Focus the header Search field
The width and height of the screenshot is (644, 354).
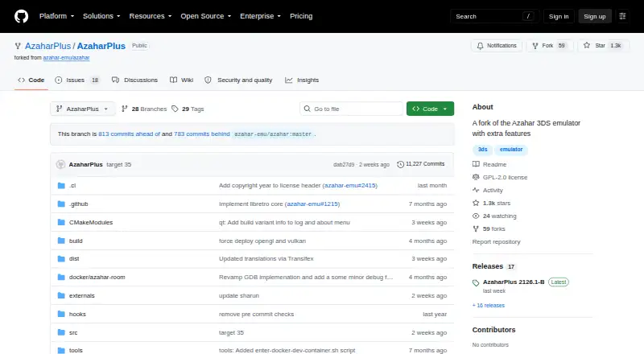click(x=494, y=16)
